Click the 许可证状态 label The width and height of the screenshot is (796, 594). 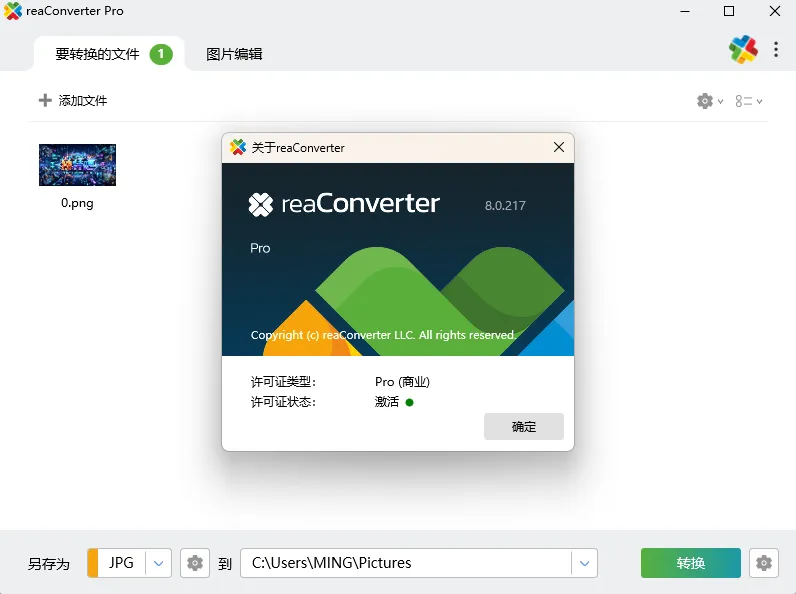point(283,402)
